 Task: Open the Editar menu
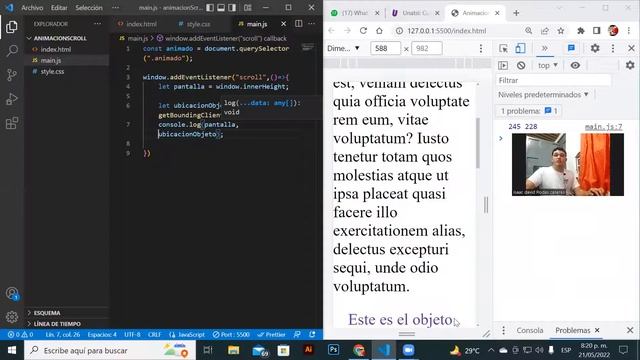pyautogui.click(x=59, y=8)
